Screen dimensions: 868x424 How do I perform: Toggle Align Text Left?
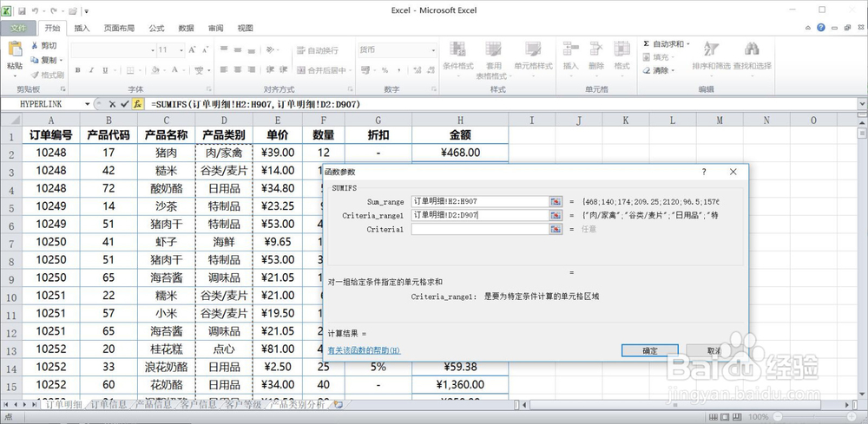(x=224, y=70)
